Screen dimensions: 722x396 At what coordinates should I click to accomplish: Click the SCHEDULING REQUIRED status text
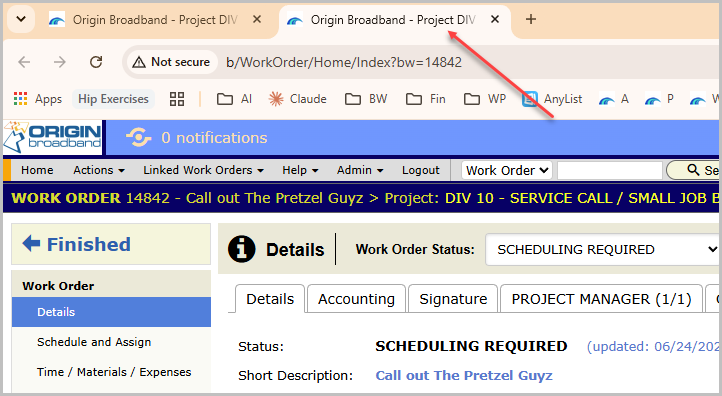tap(471, 346)
